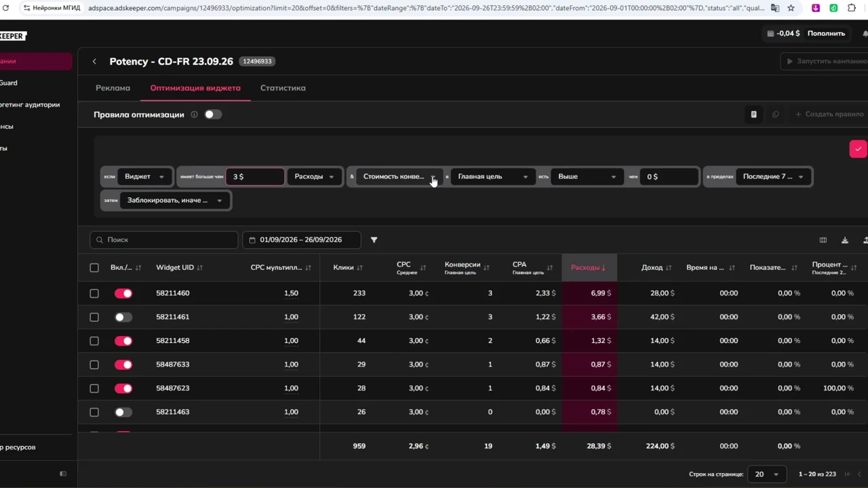The width and height of the screenshot is (868, 488).
Task: Click the duplicate rule icon
Action: pos(776,115)
